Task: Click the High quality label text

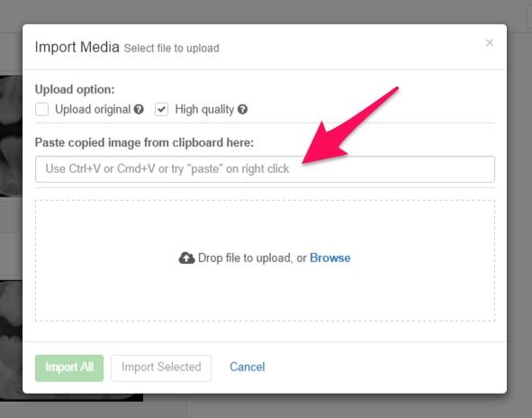Action: 204,109
